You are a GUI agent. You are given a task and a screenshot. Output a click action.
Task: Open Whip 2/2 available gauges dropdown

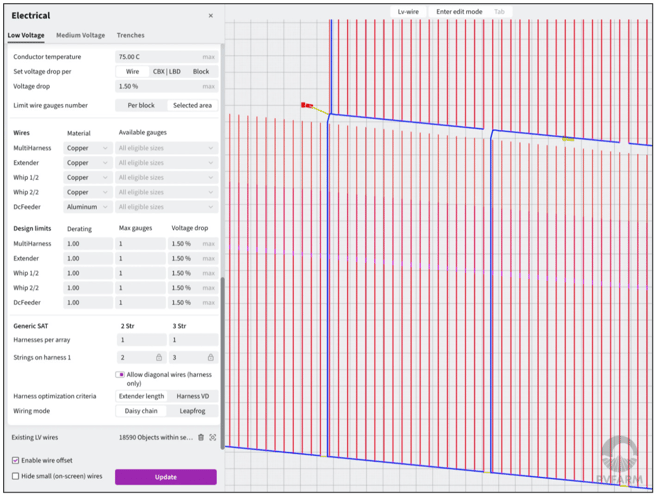pyautogui.click(x=166, y=192)
